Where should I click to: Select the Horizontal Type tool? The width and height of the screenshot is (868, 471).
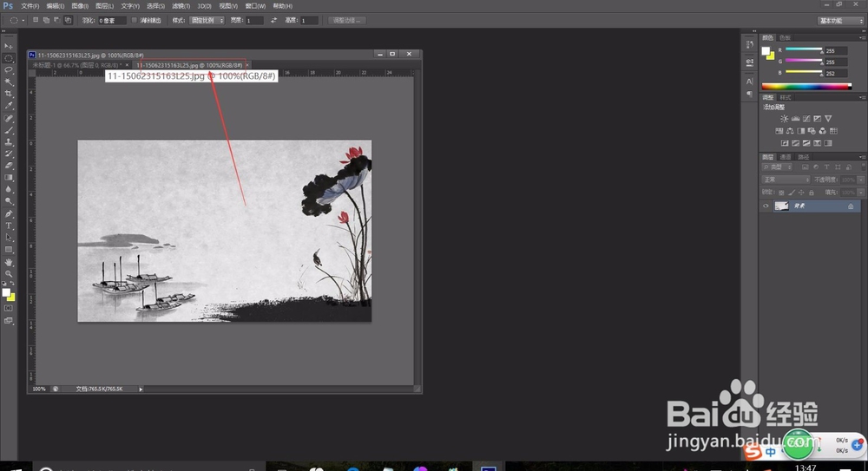pos(9,226)
